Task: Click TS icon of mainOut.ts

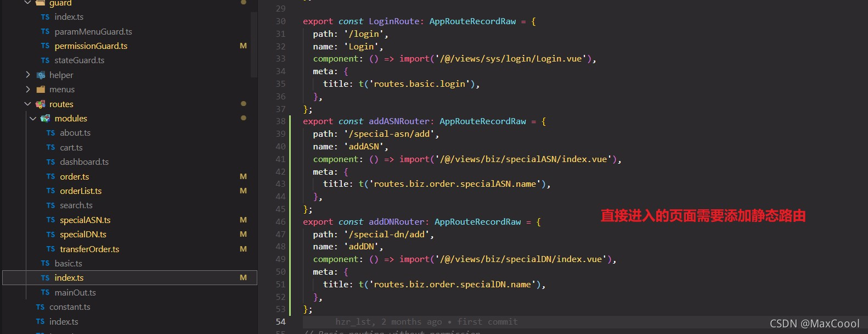Action: (45, 292)
